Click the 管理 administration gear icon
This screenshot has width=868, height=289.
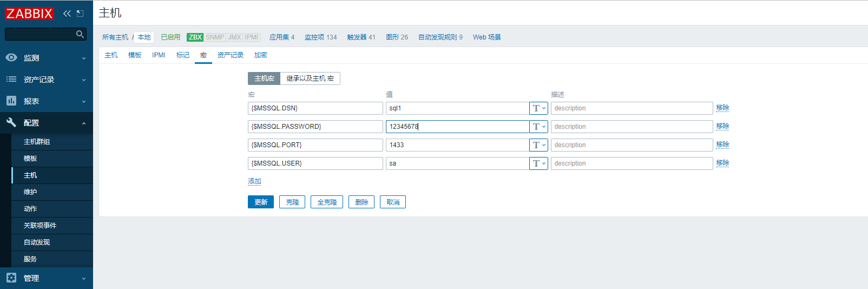click(x=11, y=278)
